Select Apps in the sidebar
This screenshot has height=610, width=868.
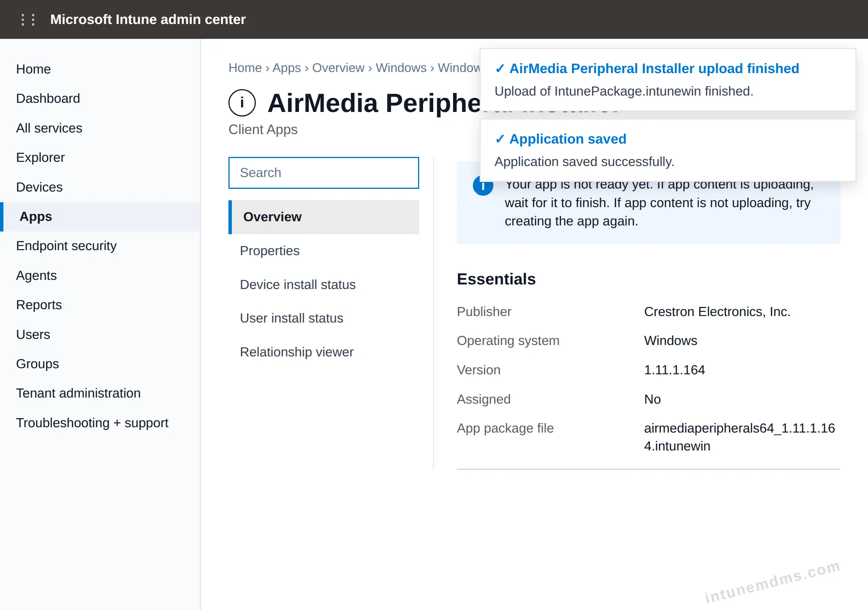(101, 217)
